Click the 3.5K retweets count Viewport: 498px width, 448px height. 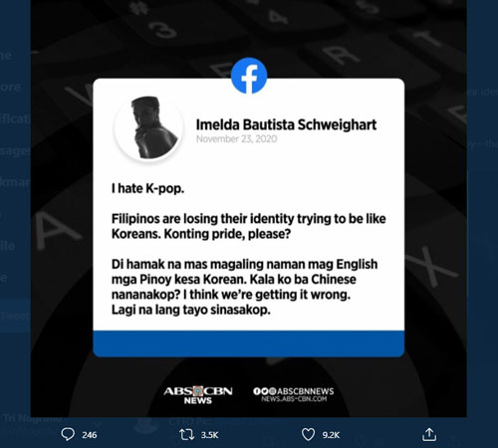(x=209, y=435)
